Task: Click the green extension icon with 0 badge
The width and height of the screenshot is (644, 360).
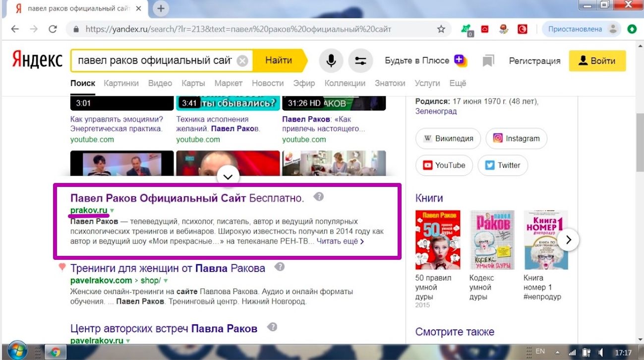Action: (x=467, y=30)
